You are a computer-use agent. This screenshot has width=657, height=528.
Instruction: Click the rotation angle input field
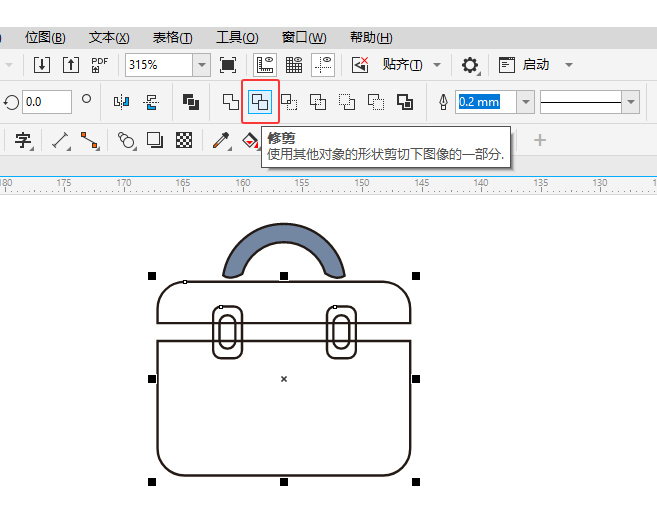(46, 101)
